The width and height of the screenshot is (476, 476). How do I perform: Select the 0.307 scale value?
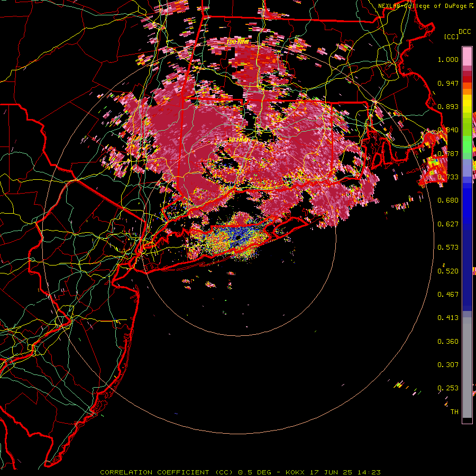click(448, 365)
